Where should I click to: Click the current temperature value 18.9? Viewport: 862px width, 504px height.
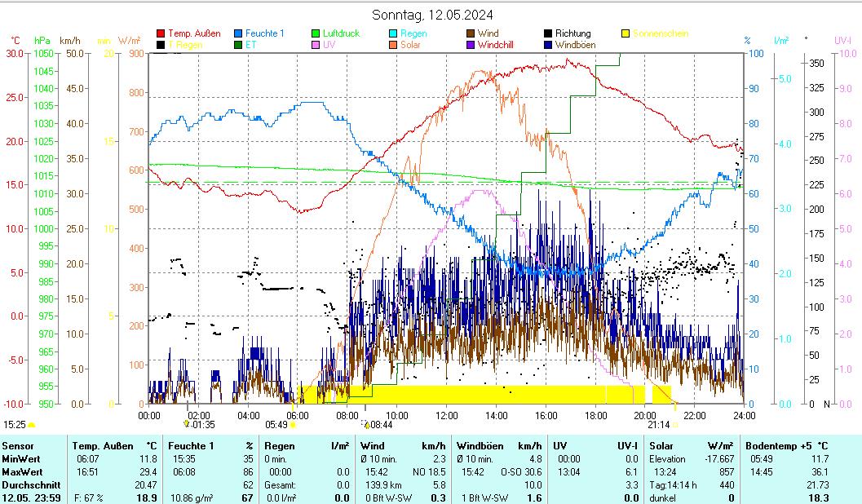click(x=147, y=498)
